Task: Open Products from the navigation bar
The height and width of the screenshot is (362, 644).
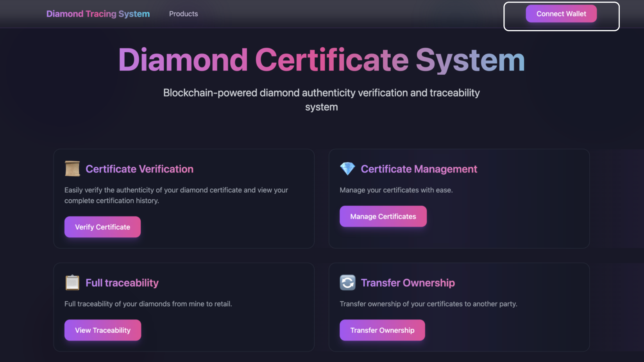Action: [x=183, y=14]
